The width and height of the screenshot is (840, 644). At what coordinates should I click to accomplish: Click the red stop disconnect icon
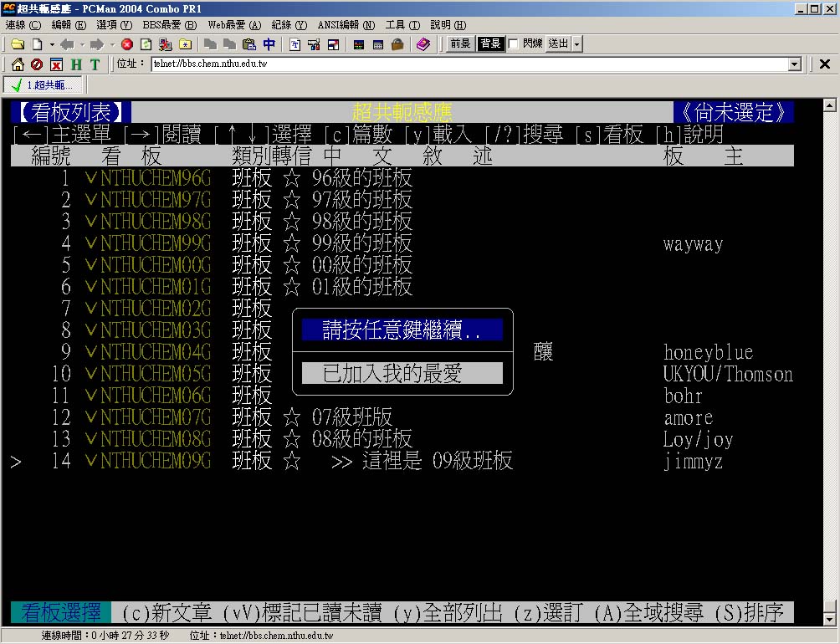(127, 44)
